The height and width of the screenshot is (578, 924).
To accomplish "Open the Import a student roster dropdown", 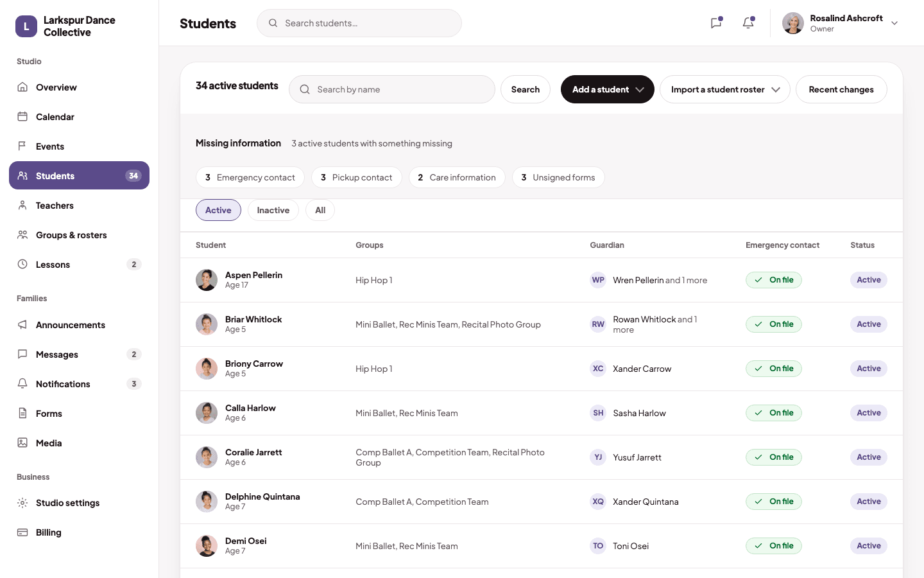I will tap(725, 89).
